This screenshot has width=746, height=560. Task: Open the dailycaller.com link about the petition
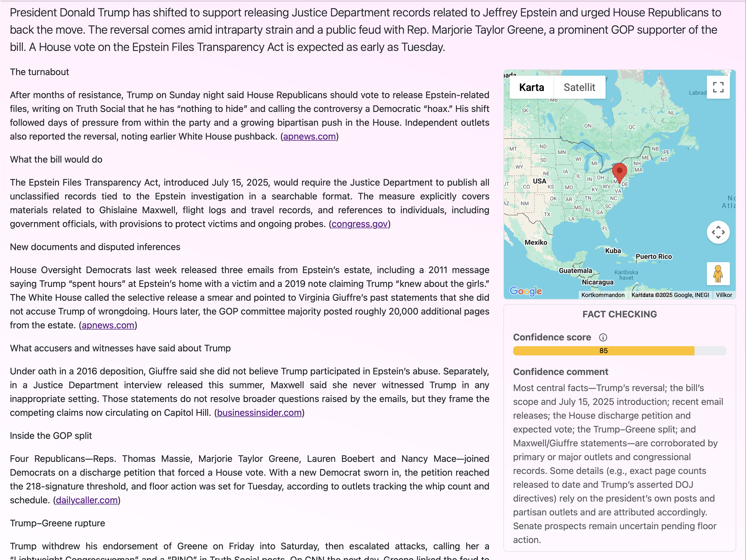tap(86, 500)
